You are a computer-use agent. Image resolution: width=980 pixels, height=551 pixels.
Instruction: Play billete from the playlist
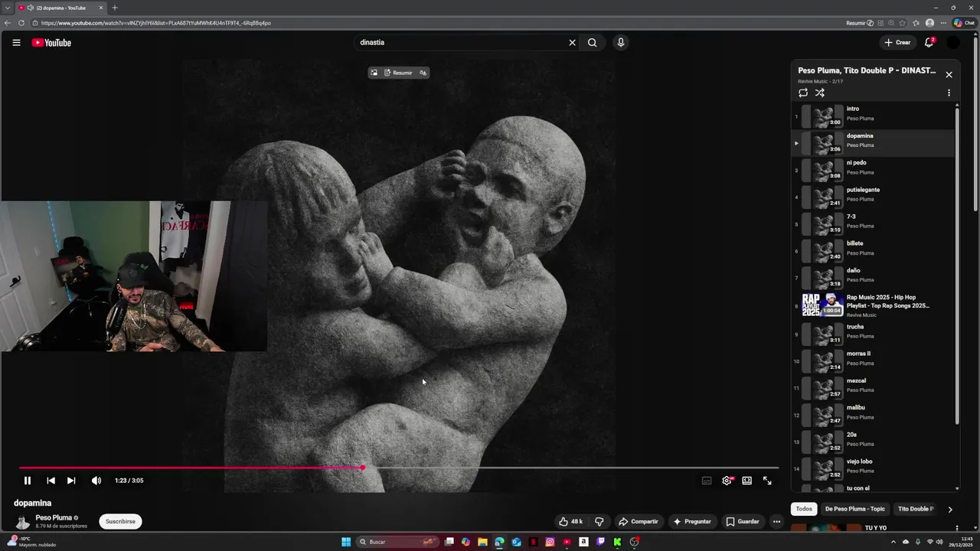click(873, 251)
